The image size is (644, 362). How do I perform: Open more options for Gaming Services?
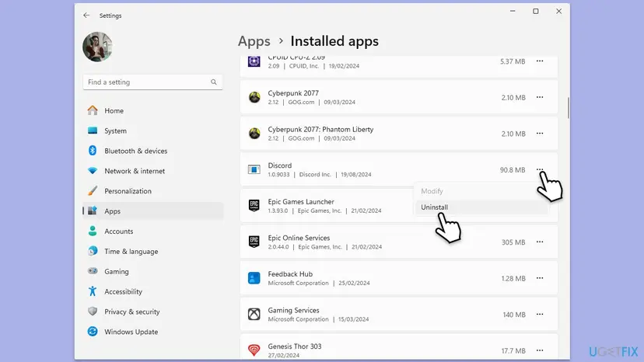540,314
